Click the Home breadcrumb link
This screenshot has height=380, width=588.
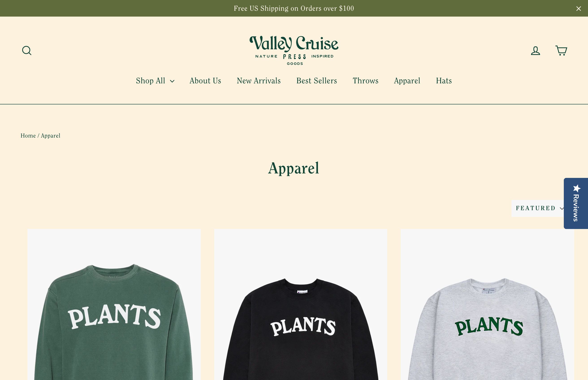(x=28, y=136)
